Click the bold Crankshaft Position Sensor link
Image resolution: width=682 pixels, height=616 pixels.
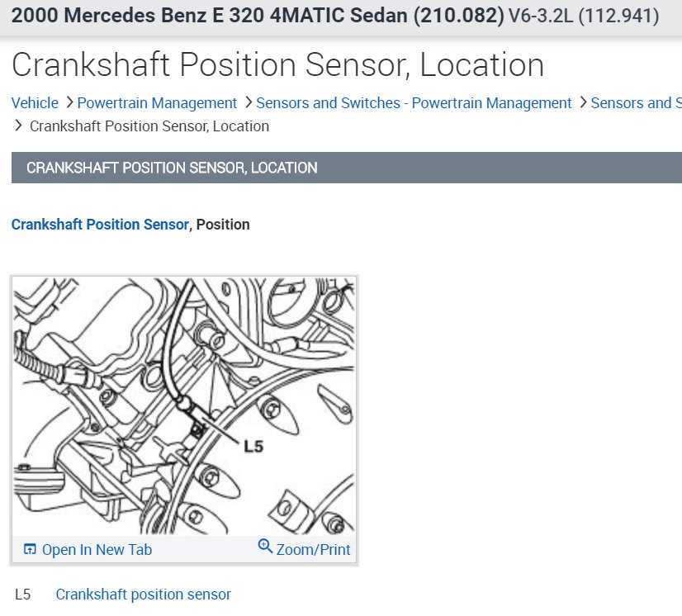[100, 225]
